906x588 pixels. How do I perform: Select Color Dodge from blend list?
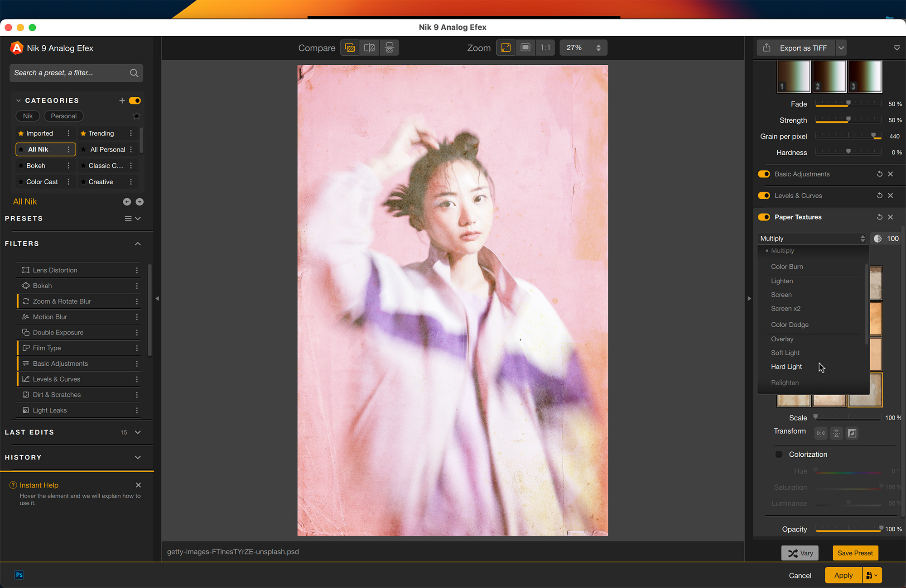click(790, 325)
